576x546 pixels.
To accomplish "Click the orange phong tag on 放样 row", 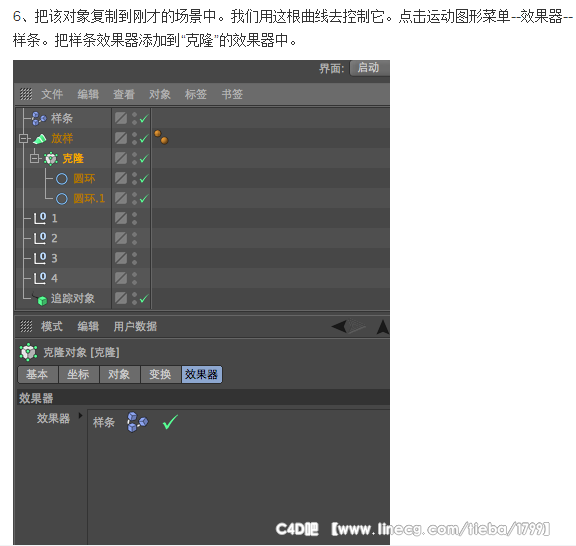I will coord(161,137).
